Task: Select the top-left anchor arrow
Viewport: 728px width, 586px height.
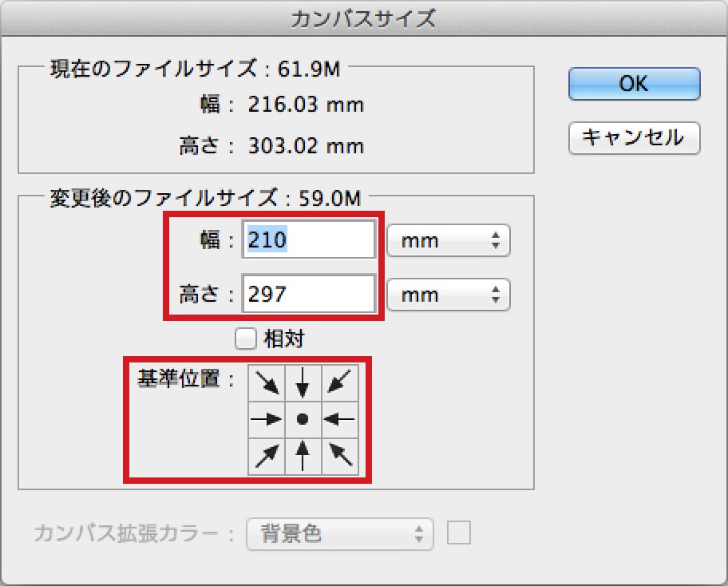Action: [x=267, y=382]
